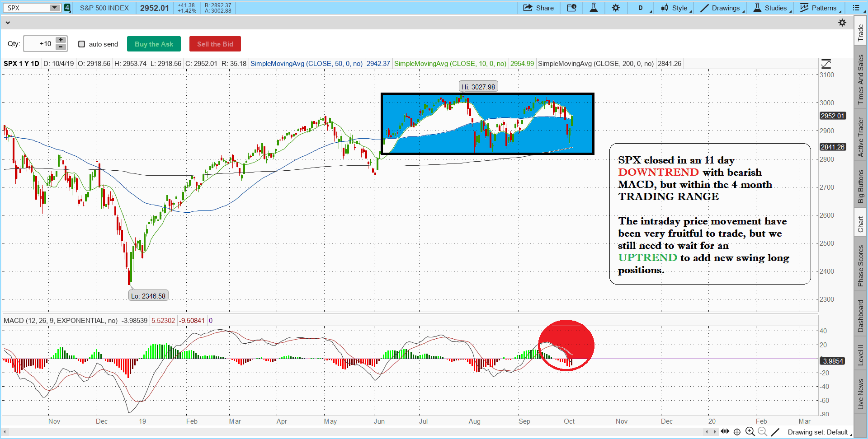Click the flask icon next to Share
868x439 pixels.
(594, 8)
